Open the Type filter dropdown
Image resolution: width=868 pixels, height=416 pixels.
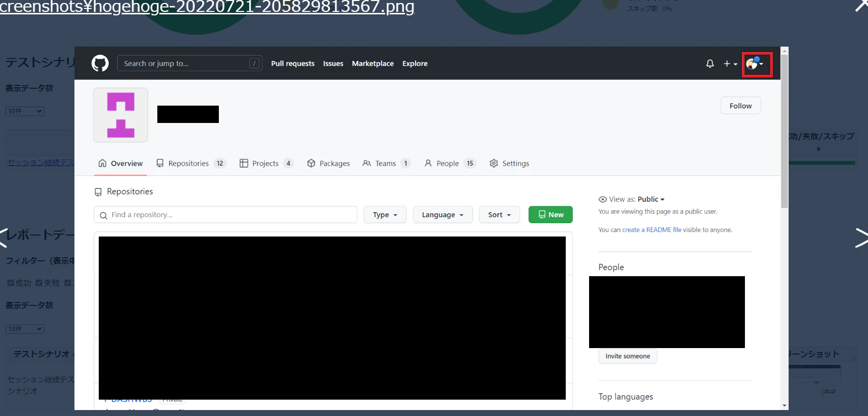click(x=385, y=215)
